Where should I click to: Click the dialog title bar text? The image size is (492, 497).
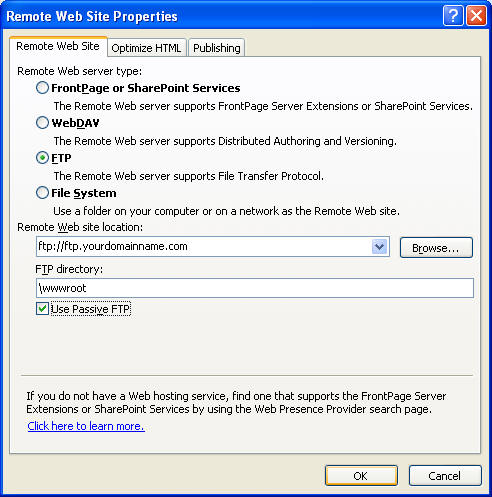(x=92, y=16)
